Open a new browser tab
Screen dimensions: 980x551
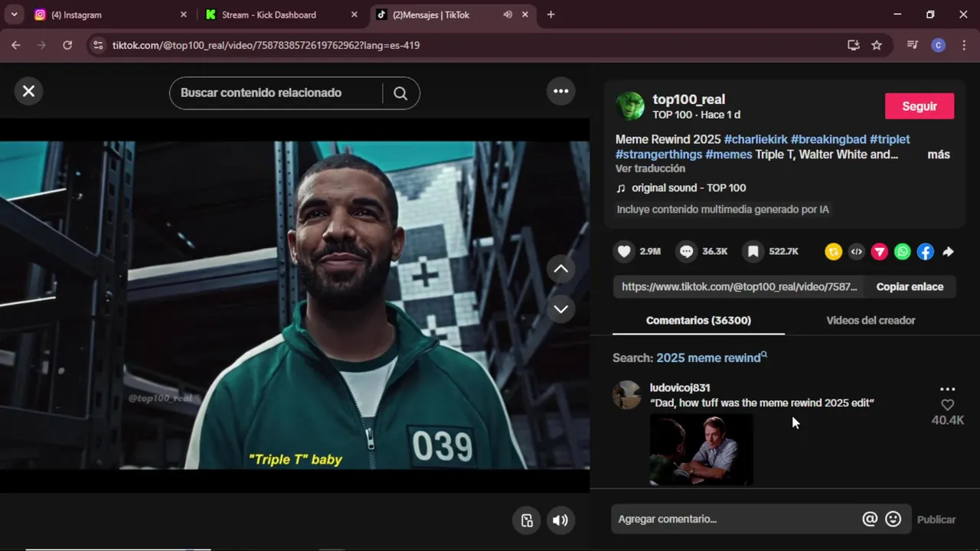pyautogui.click(x=550, y=15)
